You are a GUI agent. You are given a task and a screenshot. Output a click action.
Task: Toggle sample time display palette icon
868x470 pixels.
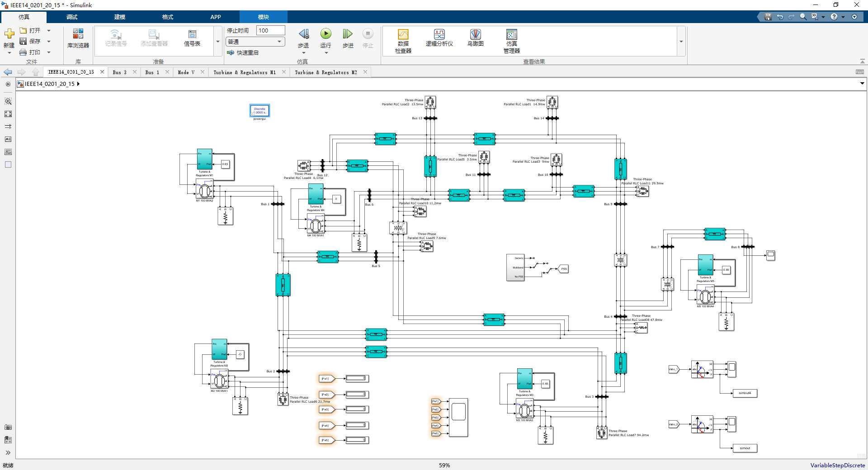pyautogui.click(x=8, y=127)
